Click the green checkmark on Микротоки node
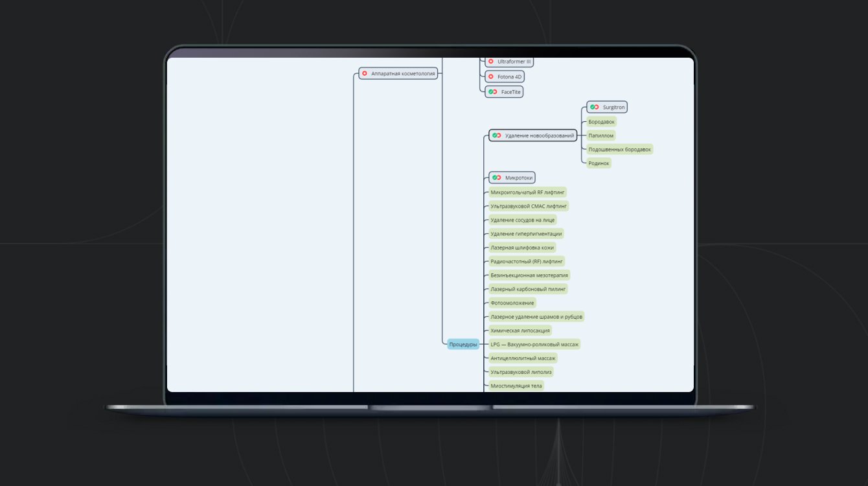Screen dimensions: 868x486 pos(494,178)
